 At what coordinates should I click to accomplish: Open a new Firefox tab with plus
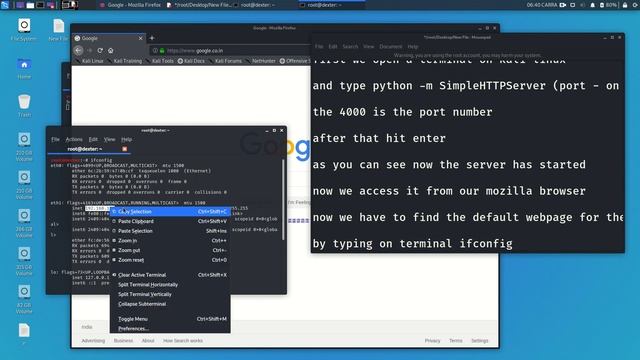tap(152, 38)
